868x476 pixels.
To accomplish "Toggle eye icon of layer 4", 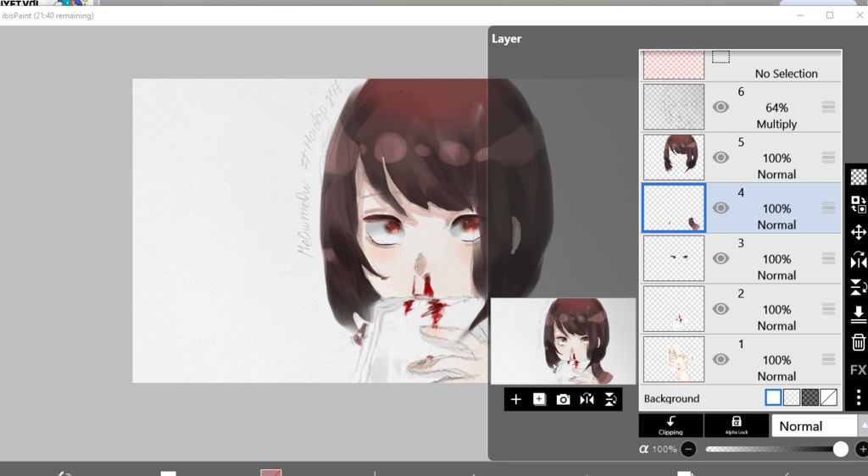I will (x=721, y=208).
